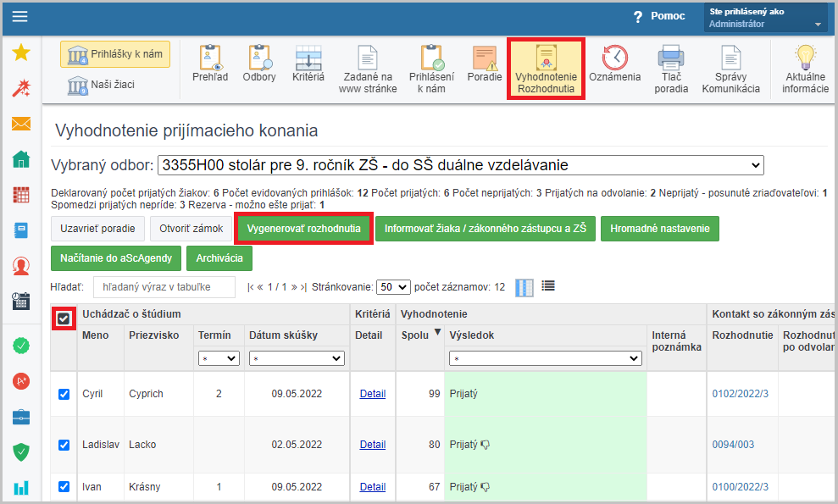The height and width of the screenshot is (504, 838).
Task: Go to first page of table
Action: coord(250,287)
